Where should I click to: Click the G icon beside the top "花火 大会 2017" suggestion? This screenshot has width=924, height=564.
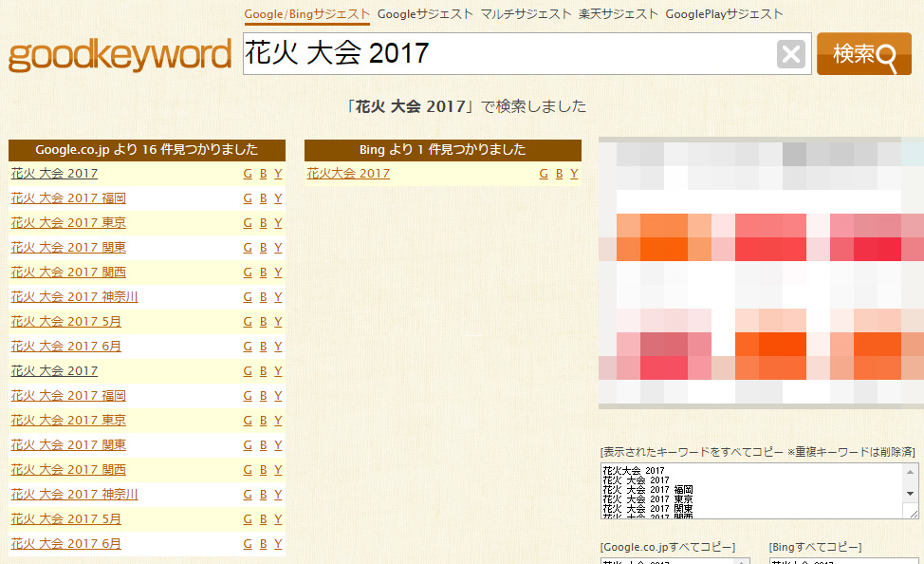click(247, 173)
